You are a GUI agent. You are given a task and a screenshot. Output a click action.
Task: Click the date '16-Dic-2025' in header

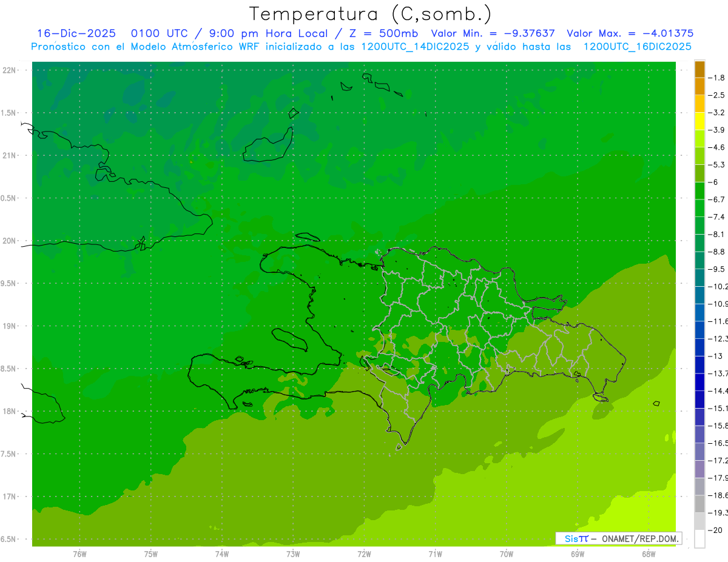coord(76,33)
